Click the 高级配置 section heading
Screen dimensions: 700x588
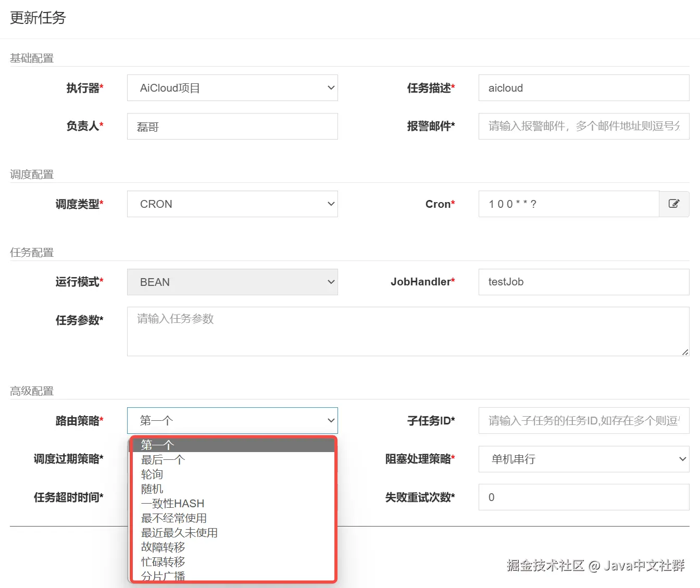tap(32, 391)
